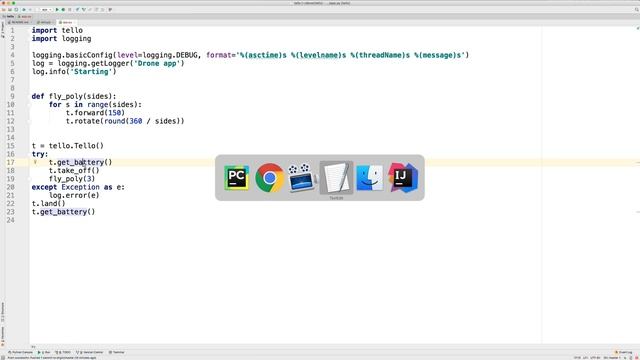This screenshot has height=360, width=640.
Task: Click t.get_battery() on line 23
Action: click(x=63, y=212)
